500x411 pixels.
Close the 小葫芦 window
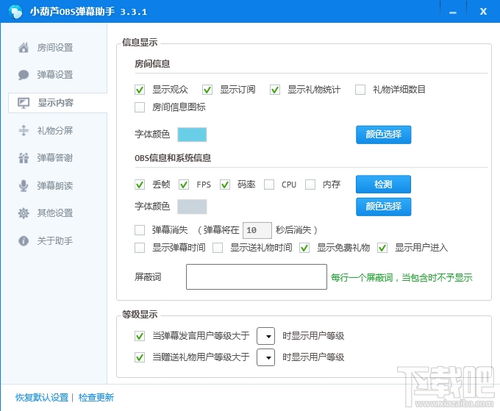(x=483, y=12)
